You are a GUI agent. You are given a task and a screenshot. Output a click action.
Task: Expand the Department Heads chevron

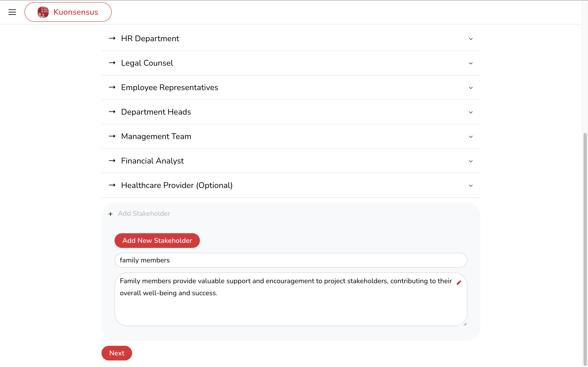[x=471, y=112]
